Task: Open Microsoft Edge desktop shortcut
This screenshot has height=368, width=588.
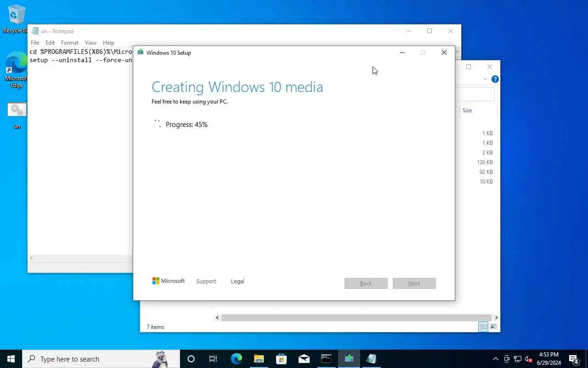Action: click(x=17, y=69)
